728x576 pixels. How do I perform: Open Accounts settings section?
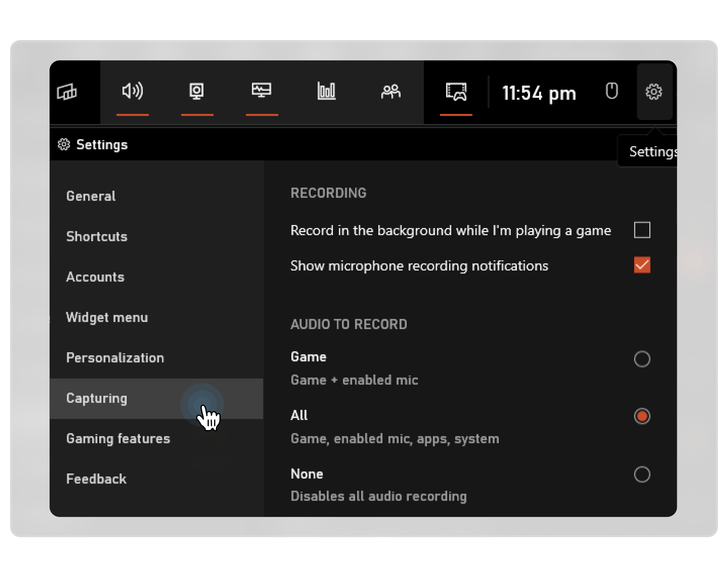95,277
